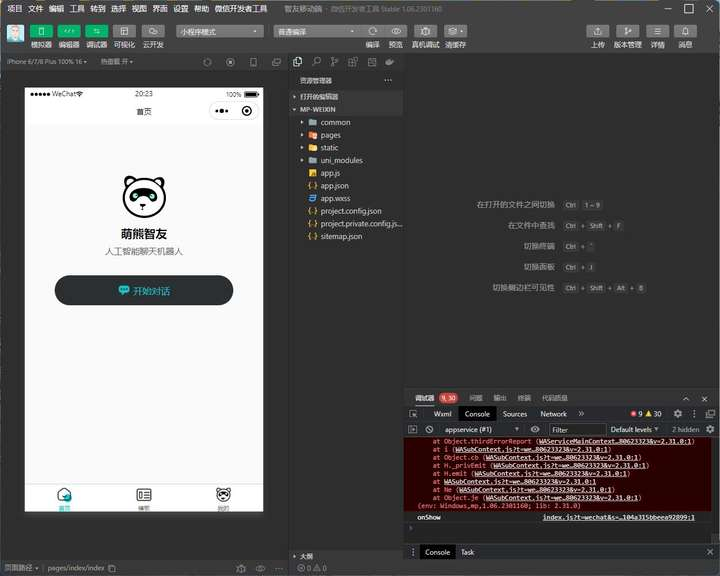Screen dimensions: 720x576
Task: Open the 消息 notifications bell icon
Action: [x=686, y=32]
